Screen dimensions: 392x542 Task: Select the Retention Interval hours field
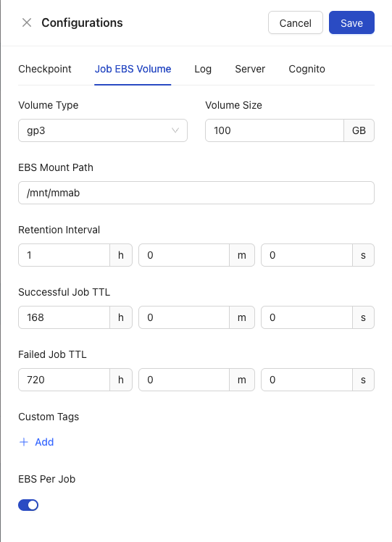[64, 255]
